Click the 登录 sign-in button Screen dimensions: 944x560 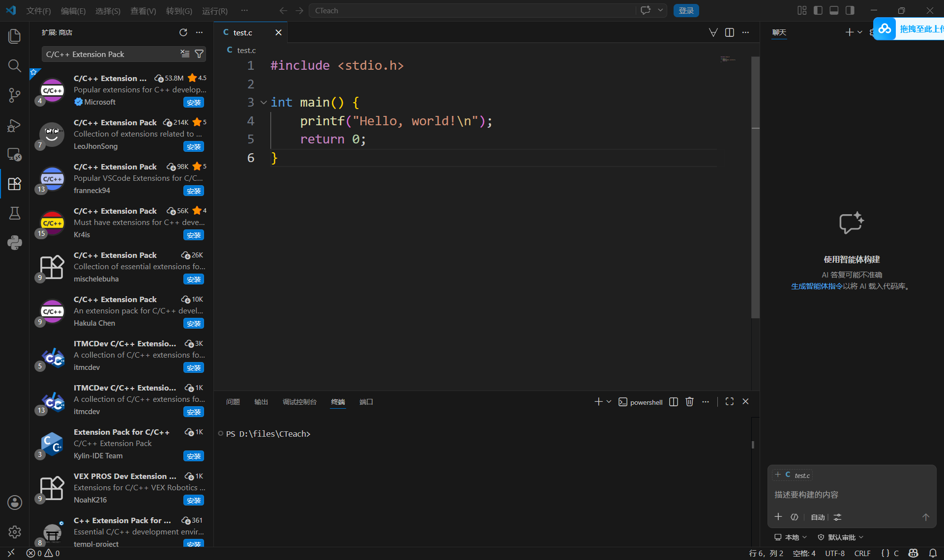[686, 10]
